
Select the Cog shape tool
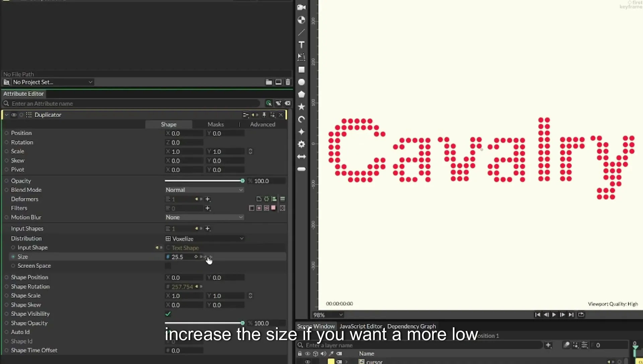(x=301, y=144)
